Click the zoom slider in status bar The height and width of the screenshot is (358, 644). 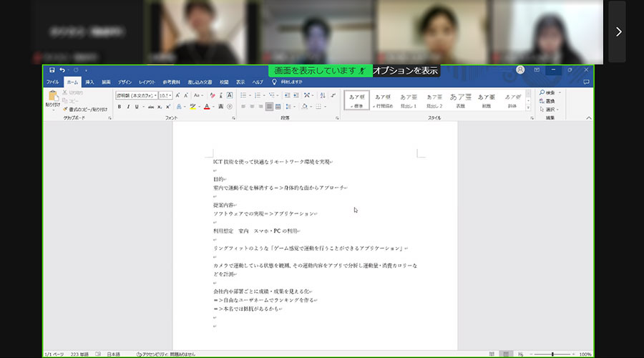552,354
